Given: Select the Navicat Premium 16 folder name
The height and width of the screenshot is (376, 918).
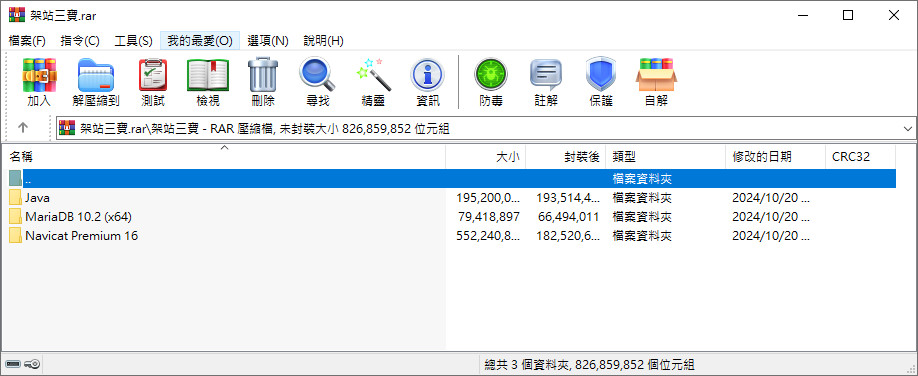Looking at the screenshot, I should click(81, 236).
